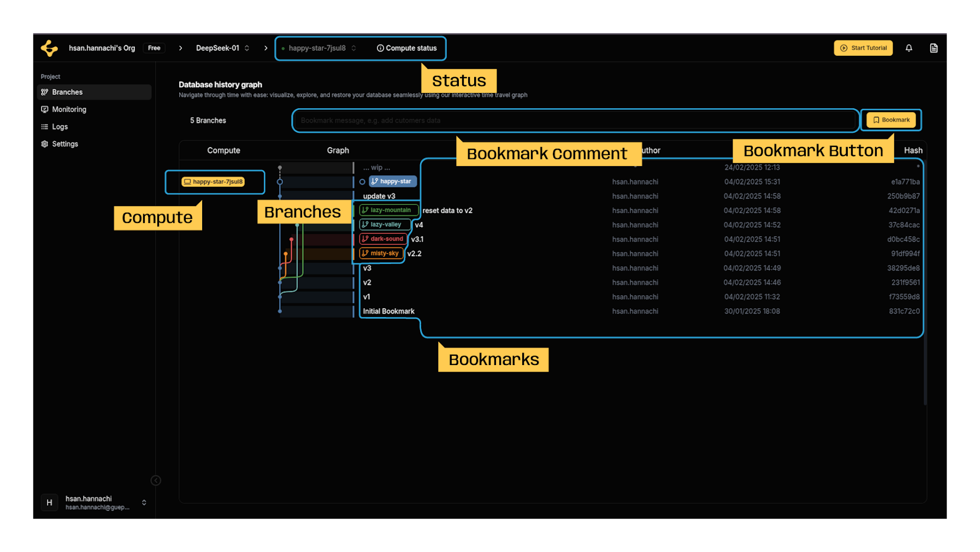Click the Free plan badge
Screen dimensions: 980x552
tap(154, 48)
